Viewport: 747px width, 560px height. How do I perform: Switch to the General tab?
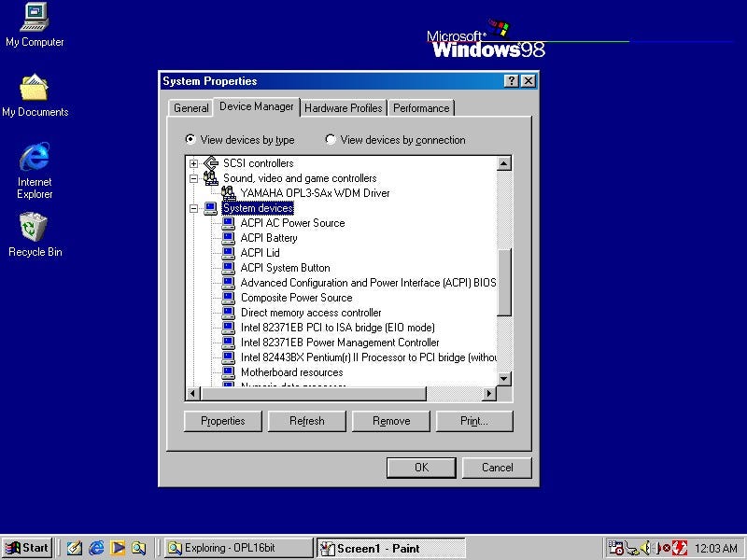[191, 108]
